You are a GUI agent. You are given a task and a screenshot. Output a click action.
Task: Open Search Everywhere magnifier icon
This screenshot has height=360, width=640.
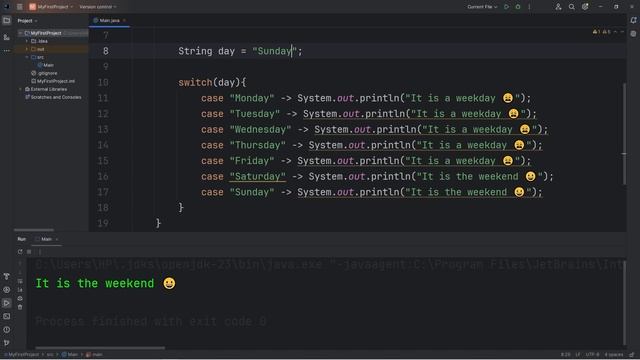[x=571, y=7]
